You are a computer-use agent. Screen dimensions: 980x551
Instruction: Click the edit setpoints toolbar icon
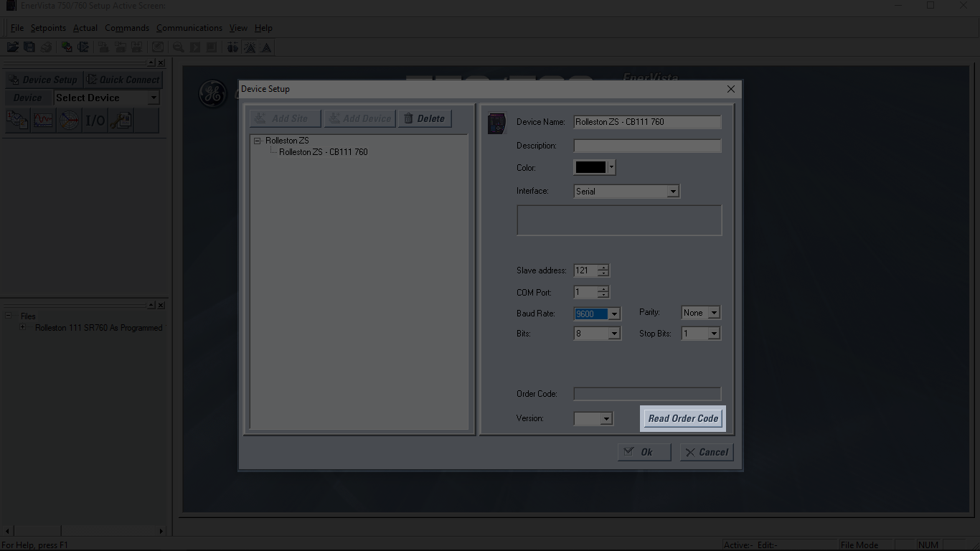(x=158, y=47)
